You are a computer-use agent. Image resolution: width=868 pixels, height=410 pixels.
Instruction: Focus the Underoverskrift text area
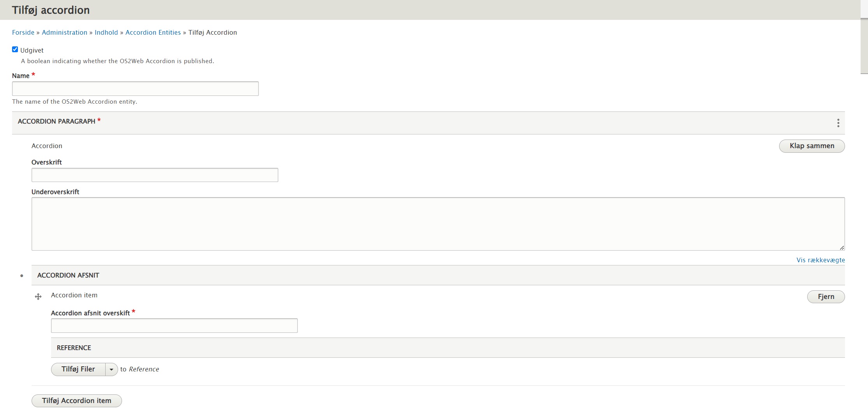pyautogui.click(x=438, y=224)
